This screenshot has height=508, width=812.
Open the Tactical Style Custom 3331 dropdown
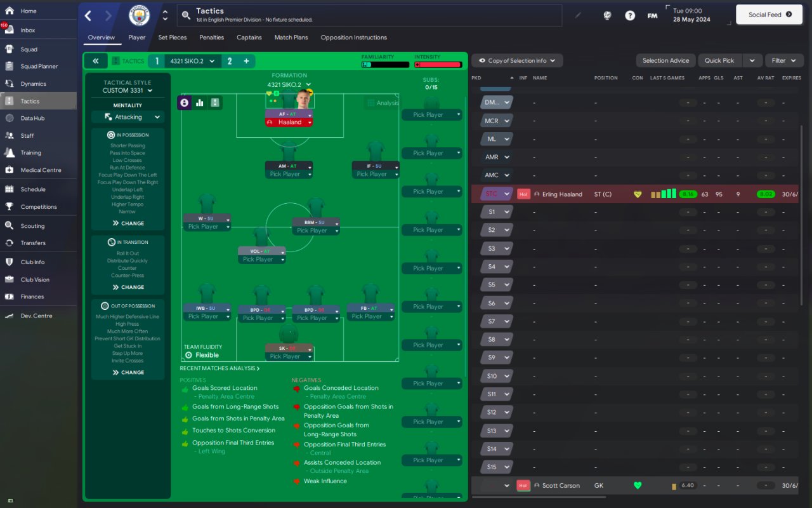coord(128,90)
